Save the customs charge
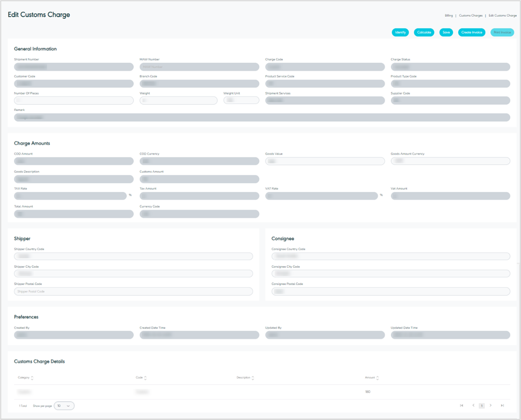The image size is (521, 420). point(446,32)
